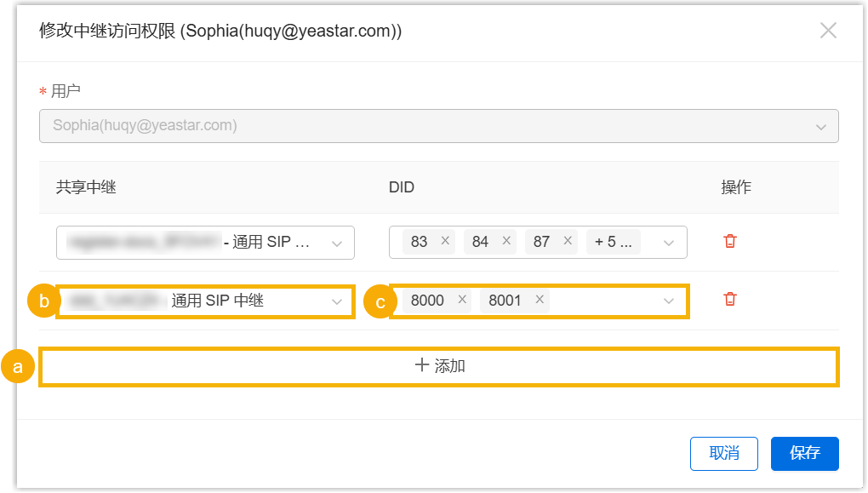Expand the second row DID dropdown arrow
This screenshot has width=868, height=493.
click(669, 301)
